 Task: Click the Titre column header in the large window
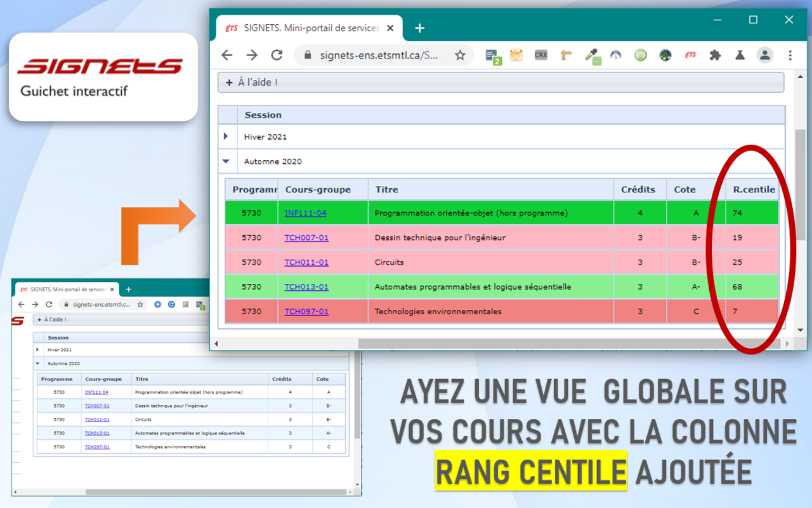pyautogui.click(x=491, y=189)
